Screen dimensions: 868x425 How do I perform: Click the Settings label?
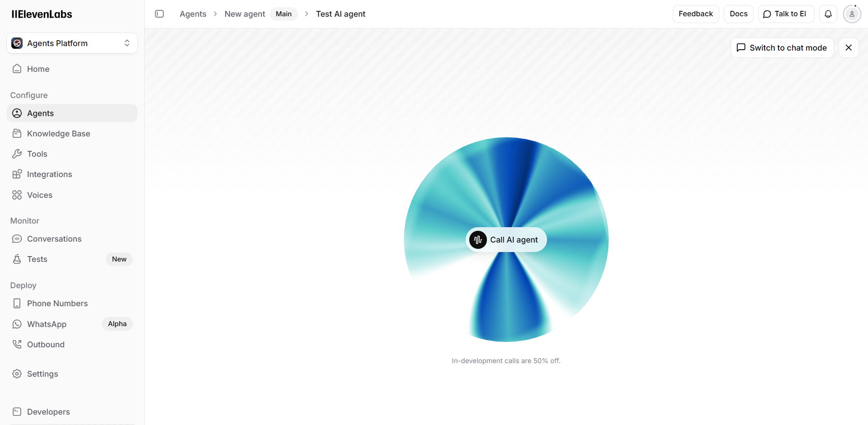(42, 374)
